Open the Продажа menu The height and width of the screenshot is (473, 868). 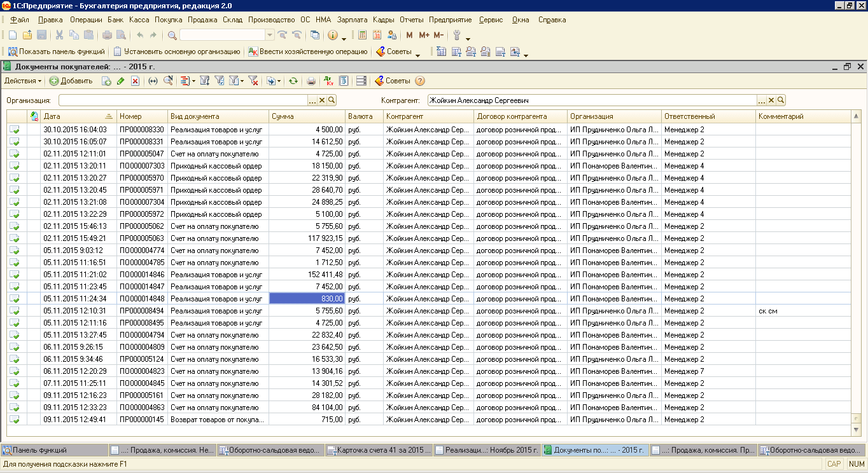[x=202, y=20]
